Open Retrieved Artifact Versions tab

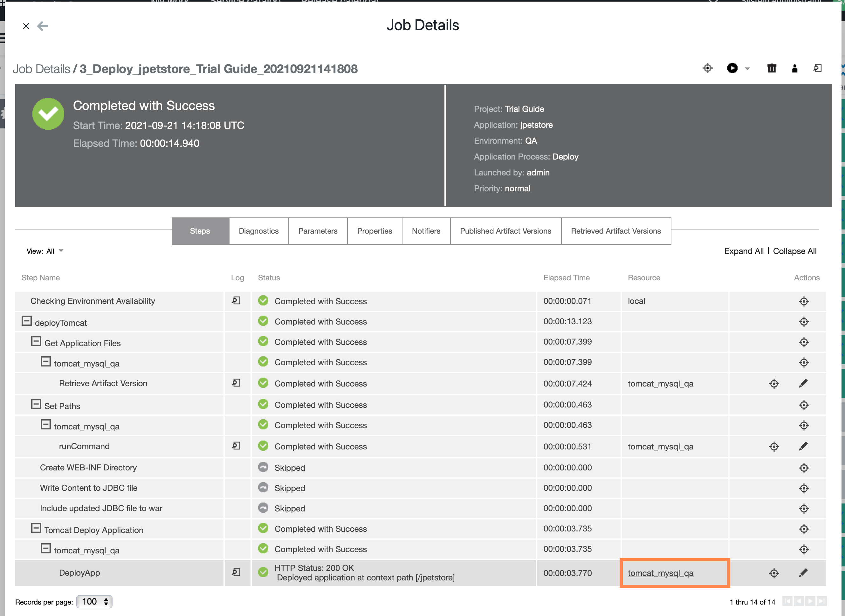616,231
